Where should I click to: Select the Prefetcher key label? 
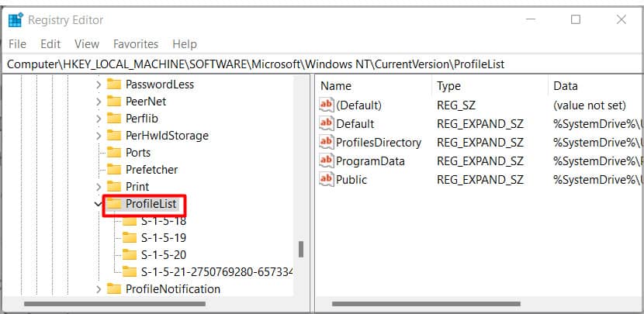[x=151, y=170]
